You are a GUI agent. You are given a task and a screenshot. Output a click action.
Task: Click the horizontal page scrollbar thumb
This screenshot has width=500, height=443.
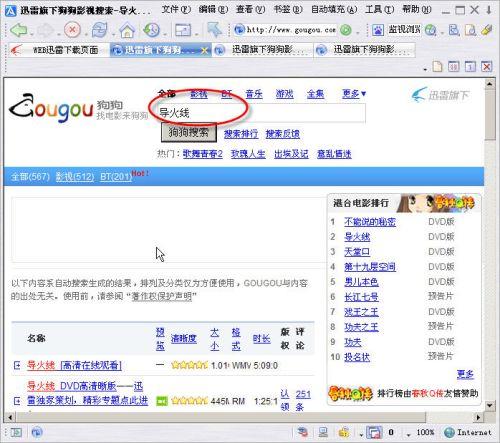[221, 417]
